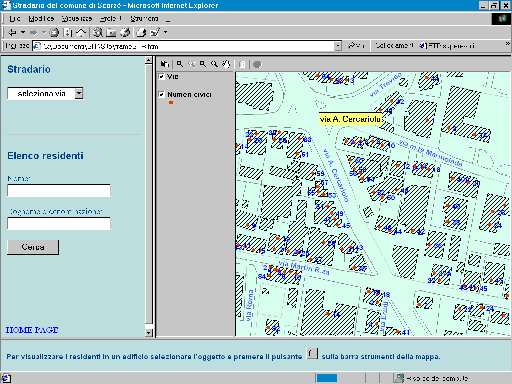Select the third map magnifier zoom tool

click(x=203, y=64)
